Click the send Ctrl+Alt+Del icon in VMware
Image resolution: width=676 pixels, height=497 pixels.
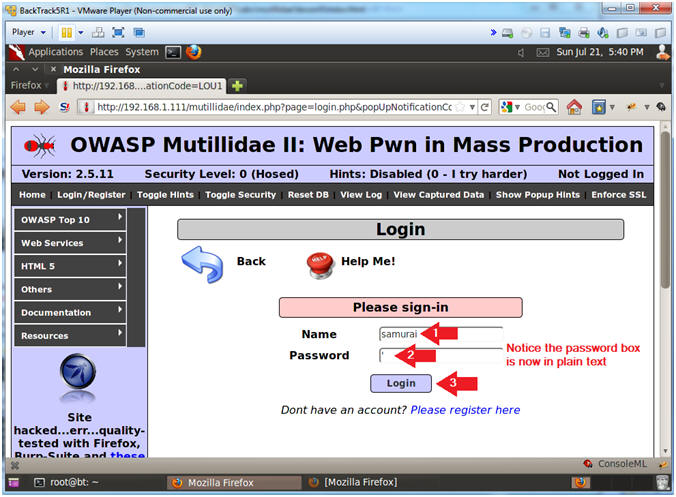(x=98, y=32)
